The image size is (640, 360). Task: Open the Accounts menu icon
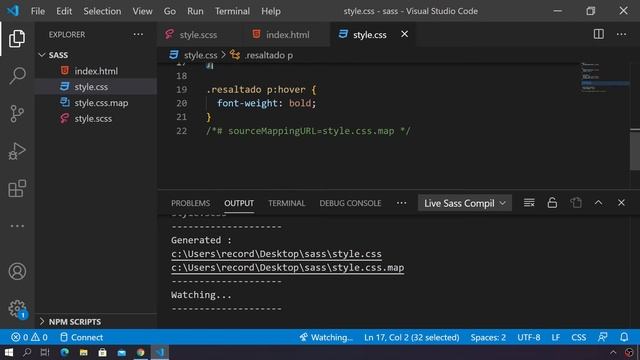[x=17, y=271]
